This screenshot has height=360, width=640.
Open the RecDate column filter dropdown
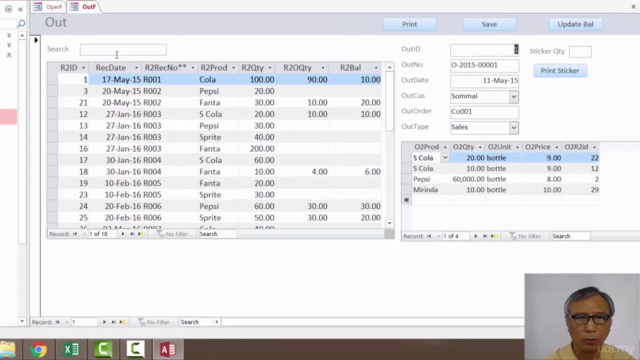(x=136, y=68)
